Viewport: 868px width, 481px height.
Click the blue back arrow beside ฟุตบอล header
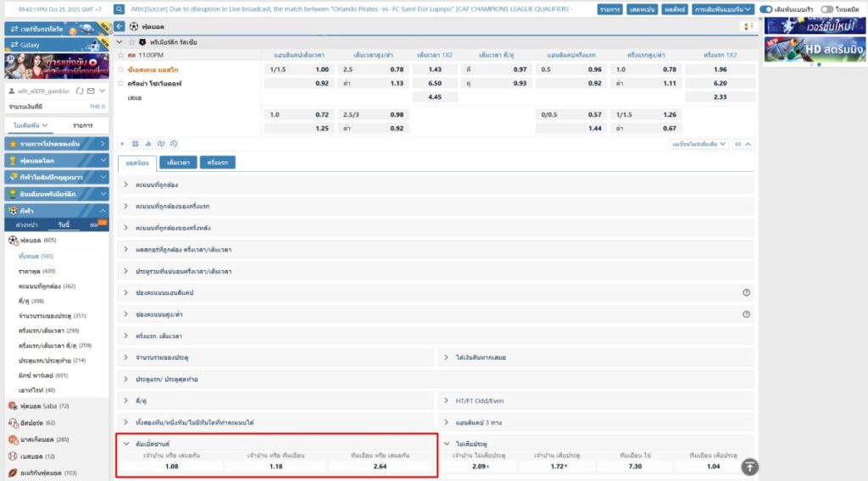pyautogui.click(x=121, y=26)
